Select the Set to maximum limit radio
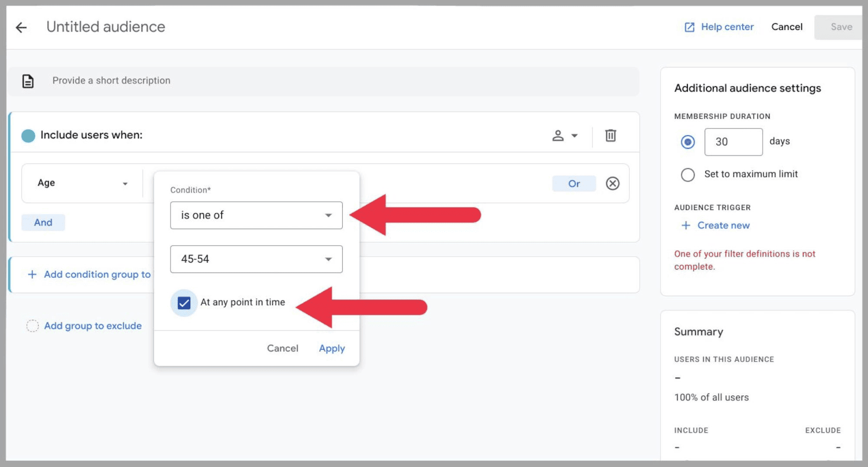The height and width of the screenshot is (467, 868). [x=687, y=175]
